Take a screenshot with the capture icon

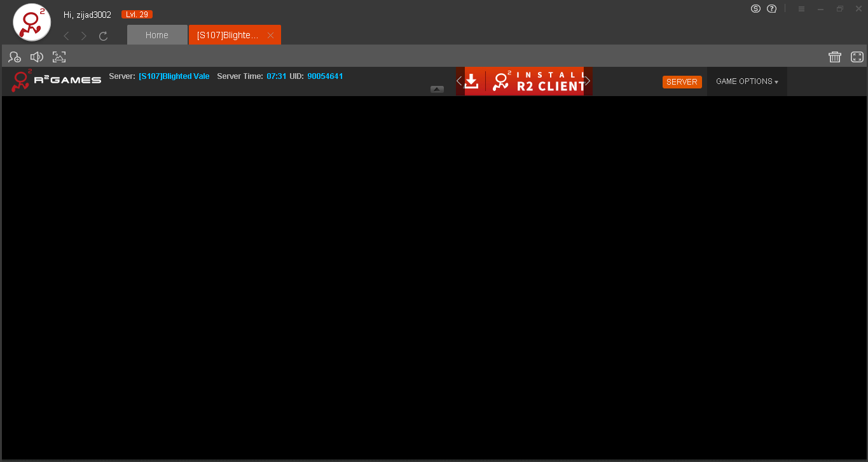[x=59, y=57]
